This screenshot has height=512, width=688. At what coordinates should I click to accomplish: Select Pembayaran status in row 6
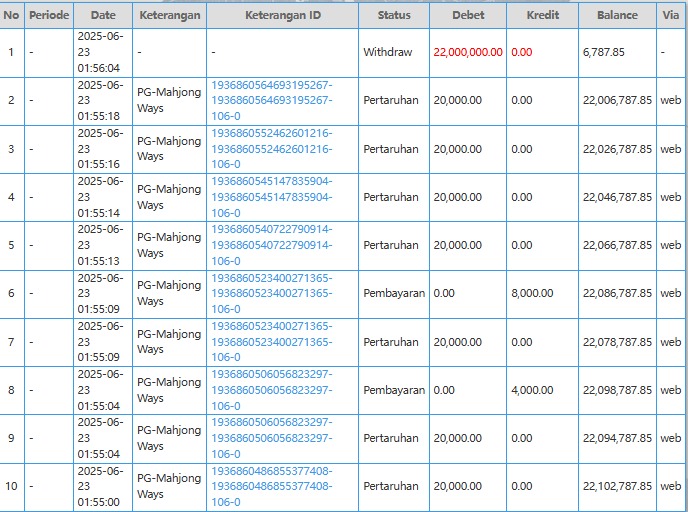(394, 293)
